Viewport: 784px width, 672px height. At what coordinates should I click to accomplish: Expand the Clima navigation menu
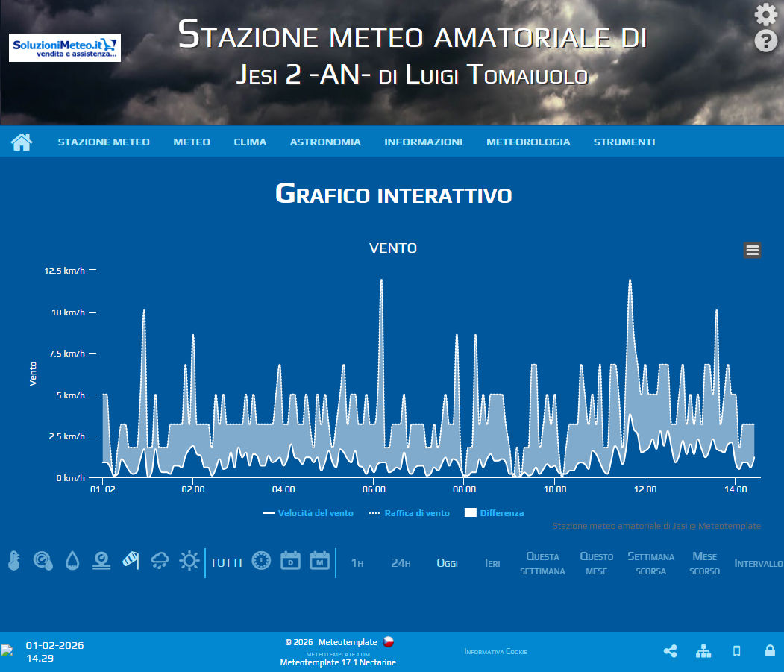[x=250, y=142]
